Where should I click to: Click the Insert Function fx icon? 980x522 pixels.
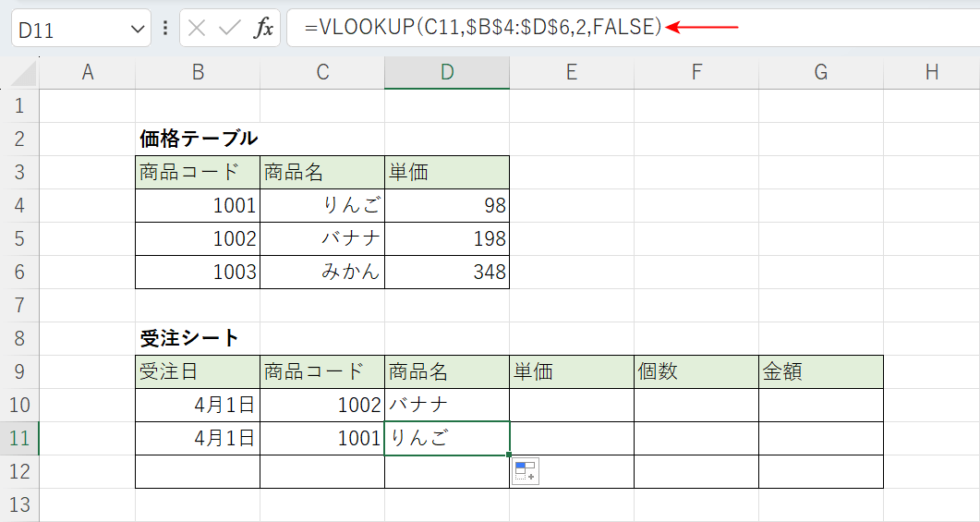[264, 29]
